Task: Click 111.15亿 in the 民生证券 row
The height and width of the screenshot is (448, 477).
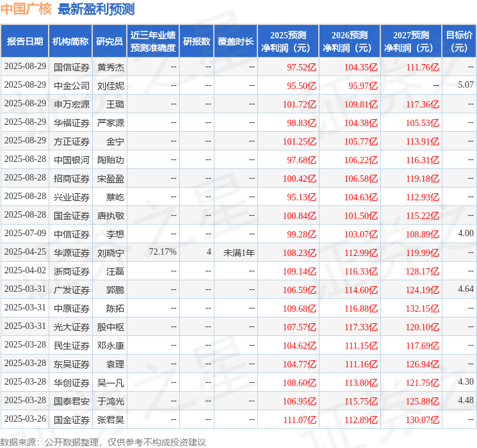Action: (361, 345)
